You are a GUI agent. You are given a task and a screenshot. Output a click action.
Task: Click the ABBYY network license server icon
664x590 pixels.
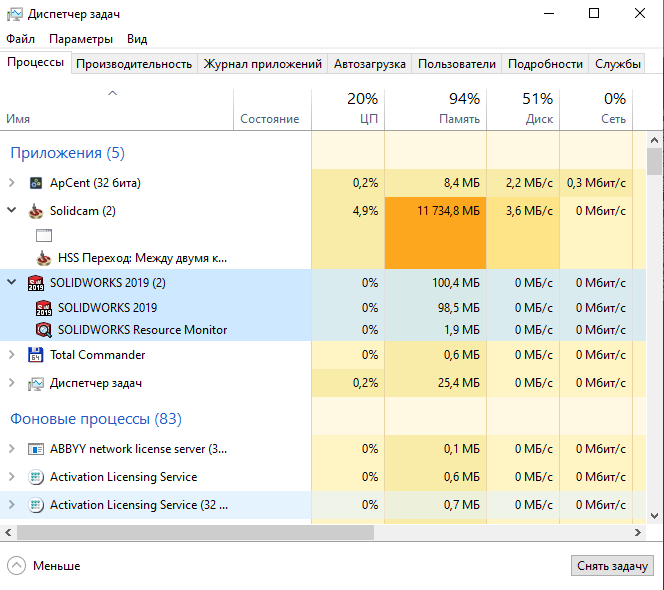click(x=36, y=449)
